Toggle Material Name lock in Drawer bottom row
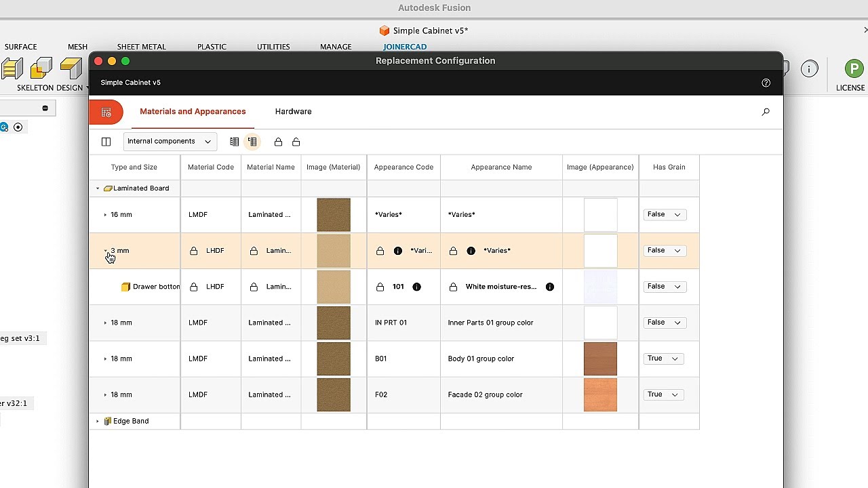 coord(254,287)
